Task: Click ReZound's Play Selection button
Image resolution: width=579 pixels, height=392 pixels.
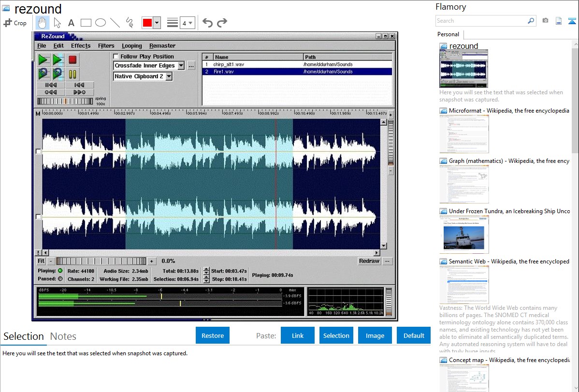Action: [58, 59]
